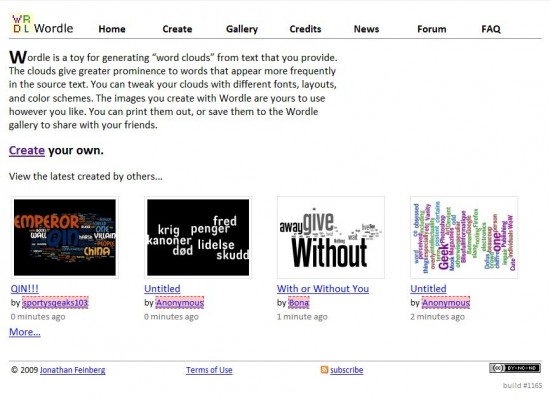The image size is (550, 402).
Task: Open the Creative Commons license badge
Action: pyautogui.click(x=515, y=368)
